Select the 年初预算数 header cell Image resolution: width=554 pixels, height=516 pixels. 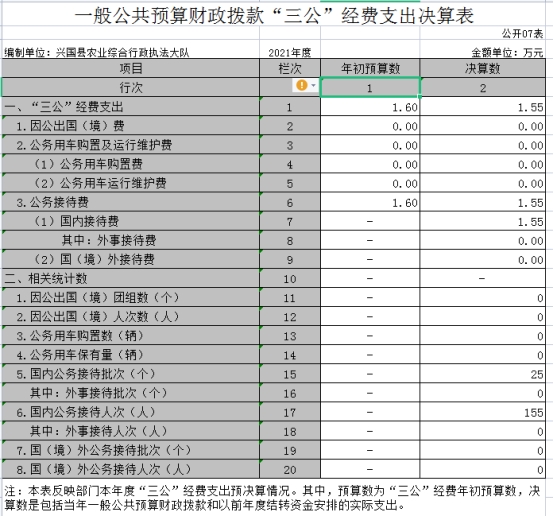tap(370, 68)
